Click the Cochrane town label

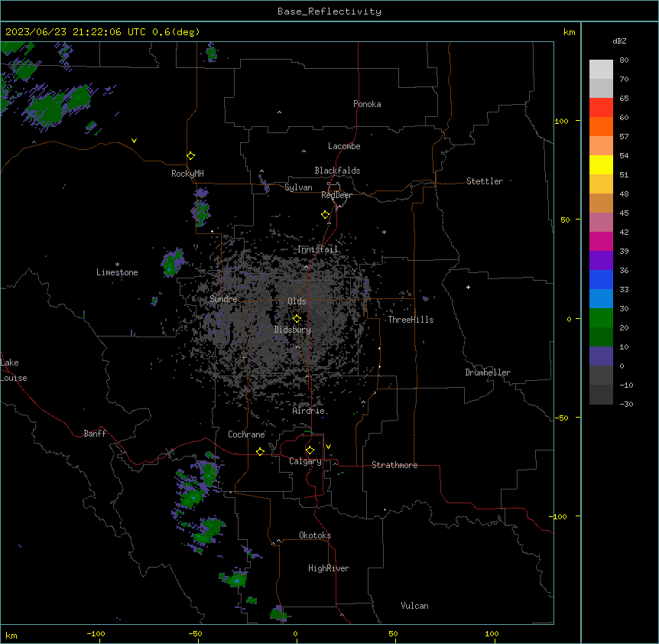click(246, 434)
